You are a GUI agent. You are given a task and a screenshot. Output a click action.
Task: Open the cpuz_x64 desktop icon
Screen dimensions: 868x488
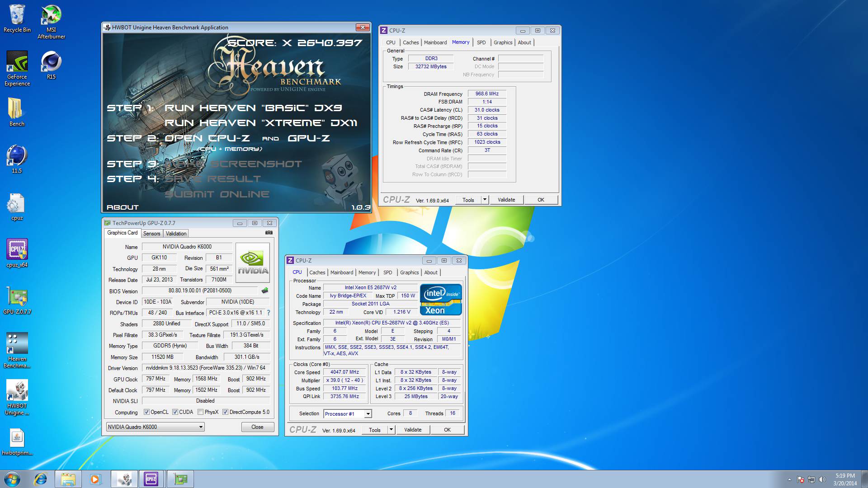(17, 253)
